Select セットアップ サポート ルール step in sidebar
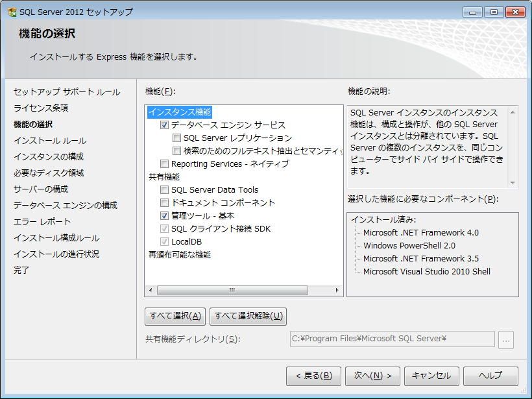The height and width of the screenshot is (399, 532). [x=67, y=92]
